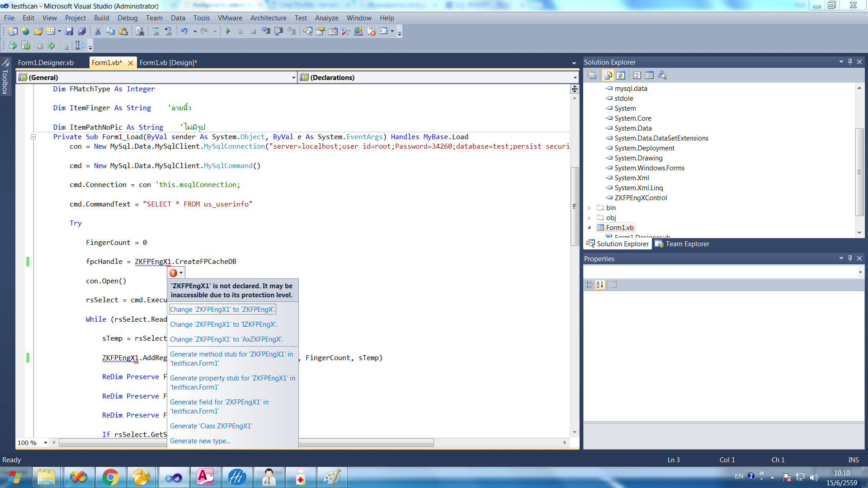Enable Show All Files in Solution Explorer

(608, 75)
